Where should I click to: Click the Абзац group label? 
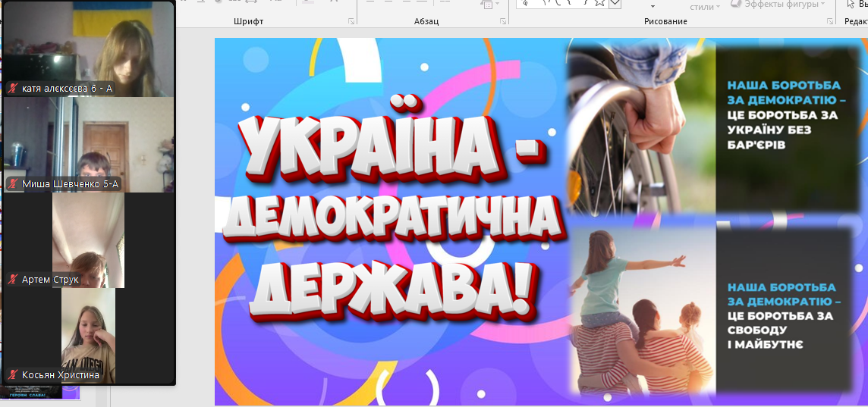[426, 21]
